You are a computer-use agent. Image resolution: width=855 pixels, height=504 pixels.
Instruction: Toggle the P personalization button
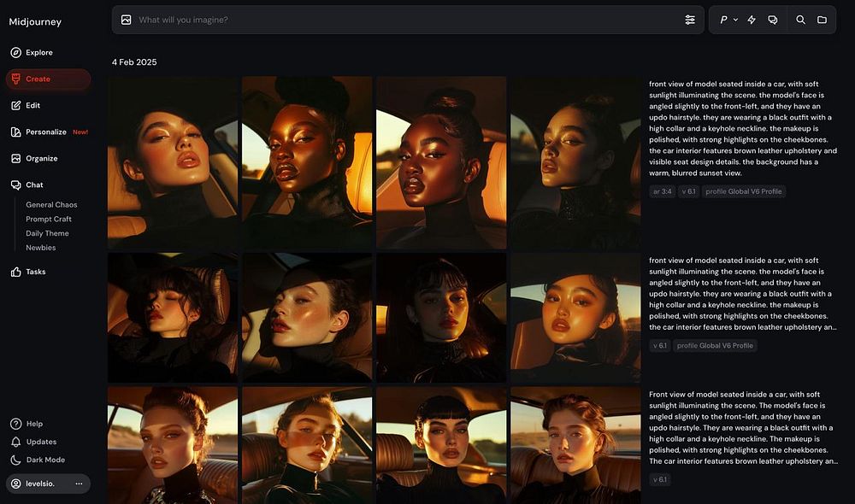click(723, 20)
